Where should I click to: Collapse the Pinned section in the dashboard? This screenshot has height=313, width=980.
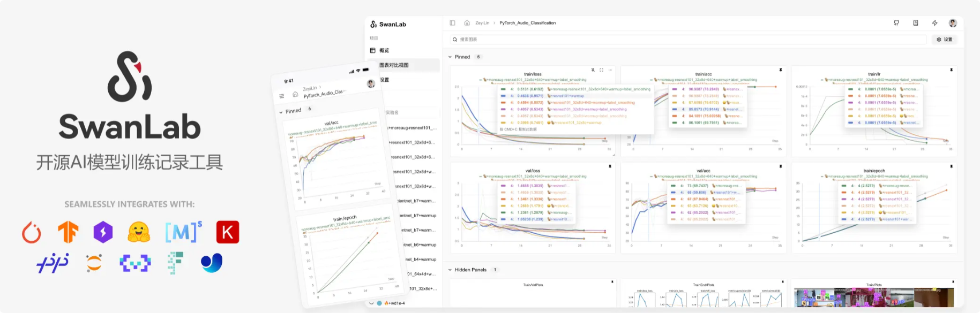[x=450, y=57]
